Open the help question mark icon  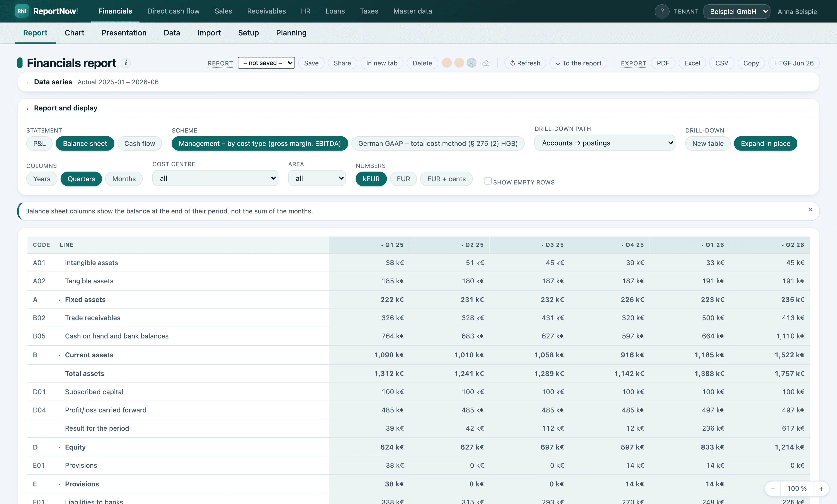click(661, 12)
